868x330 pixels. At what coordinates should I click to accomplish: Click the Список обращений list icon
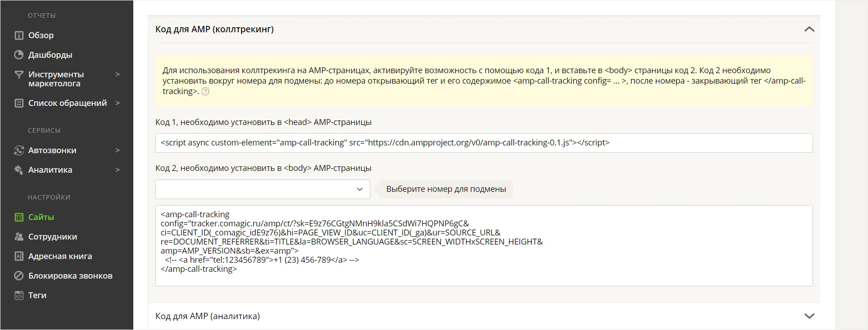coord(19,103)
